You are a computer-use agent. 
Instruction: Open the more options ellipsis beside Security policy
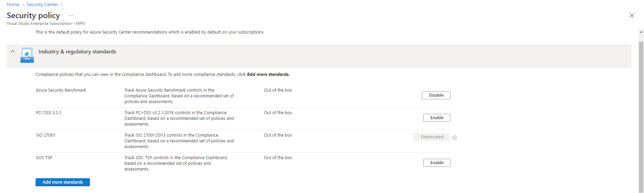point(71,15)
